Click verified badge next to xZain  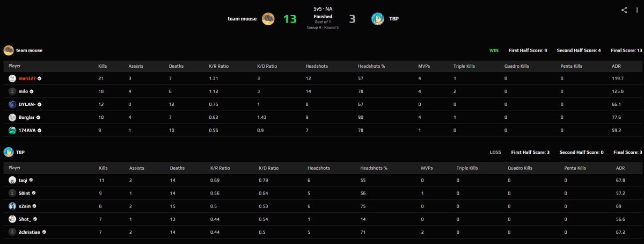click(x=35, y=206)
